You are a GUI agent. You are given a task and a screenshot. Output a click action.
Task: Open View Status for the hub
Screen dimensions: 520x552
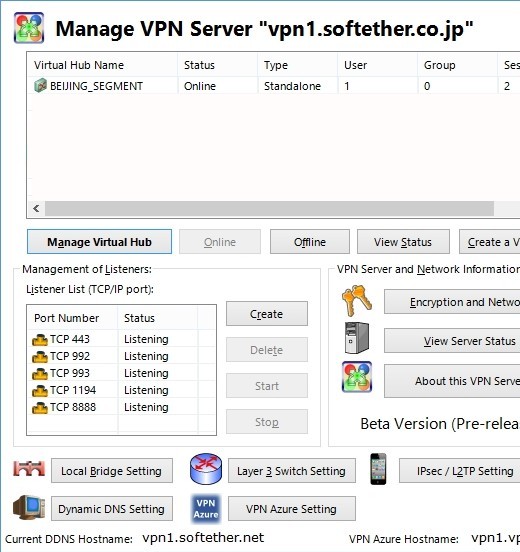[x=403, y=242]
